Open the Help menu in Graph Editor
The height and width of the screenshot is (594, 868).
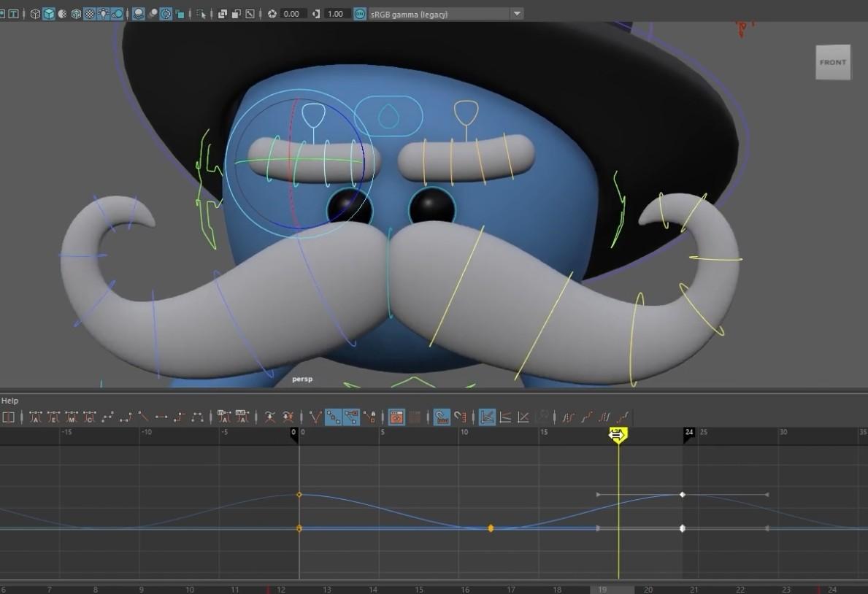9,400
